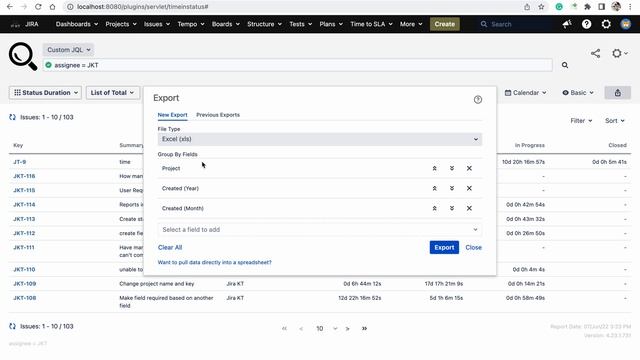Image resolution: width=640 pixels, height=360 pixels.
Task: Open the user profile avatar
Action: [x=626, y=24]
